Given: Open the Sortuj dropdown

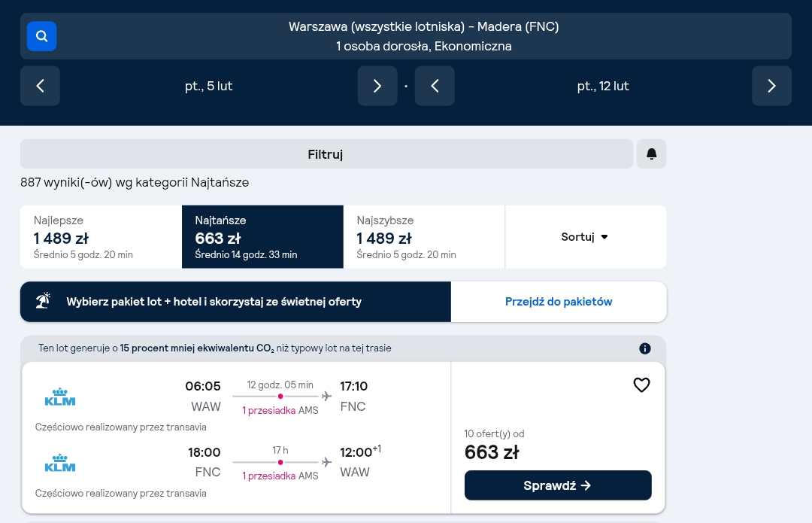Looking at the screenshot, I should coord(586,237).
